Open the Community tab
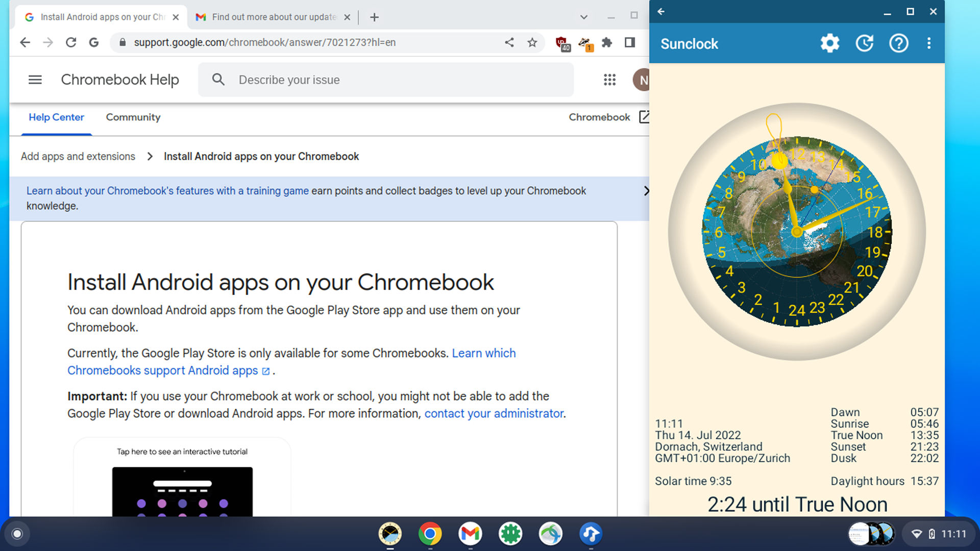 pyautogui.click(x=133, y=117)
